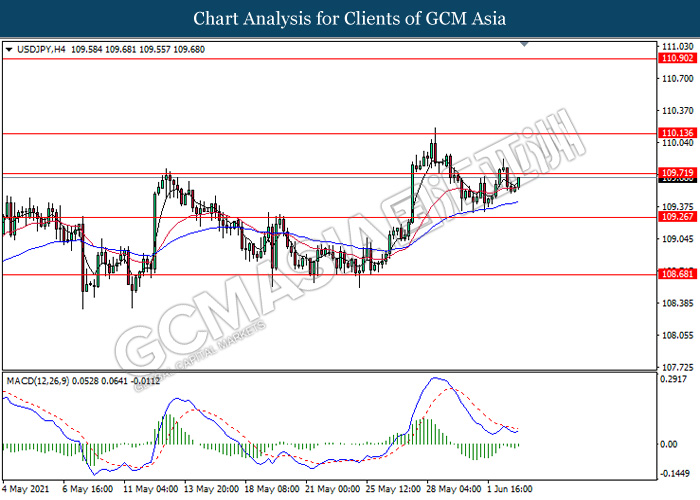Image resolution: width=700 pixels, height=500 pixels.
Task: Click the USDJPY,H4 symbol title text
Action: tap(41, 50)
